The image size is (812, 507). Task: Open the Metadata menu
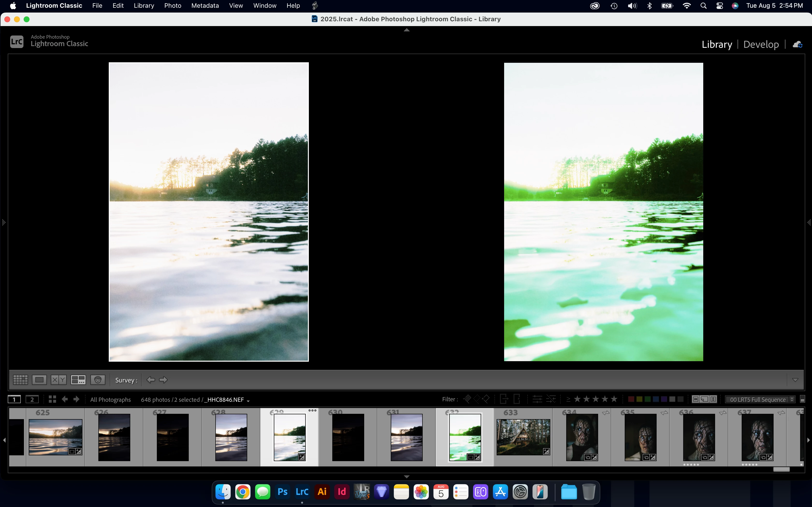click(x=205, y=6)
